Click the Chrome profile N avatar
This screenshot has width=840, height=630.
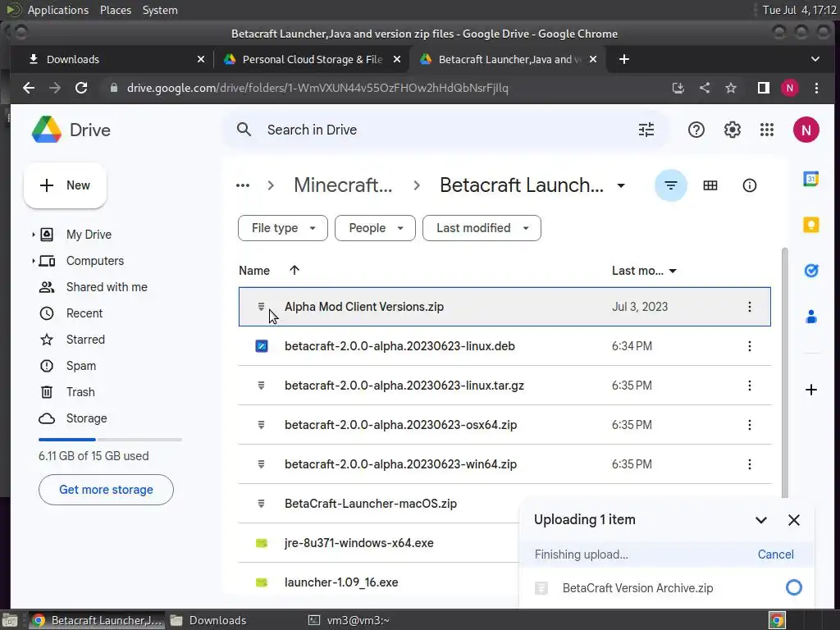[789, 88]
